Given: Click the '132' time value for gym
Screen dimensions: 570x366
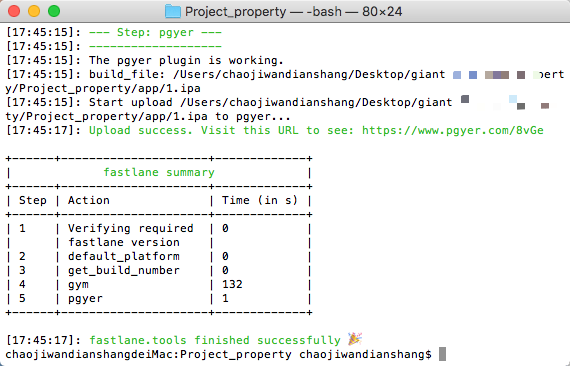Looking at the screenshot, I should click(232, 284).
